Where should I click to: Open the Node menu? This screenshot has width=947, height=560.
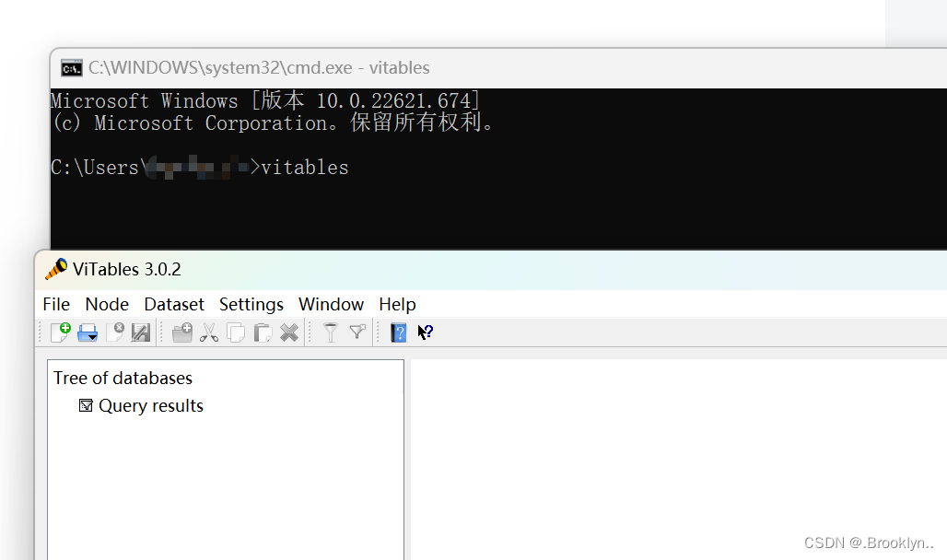coord(107,304)
